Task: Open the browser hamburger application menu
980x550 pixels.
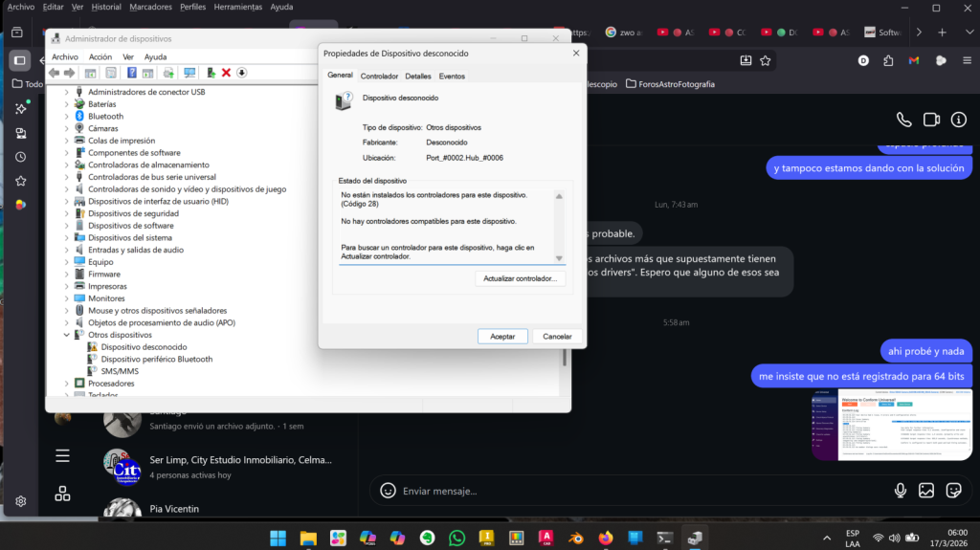Action: (x=967, y=60)
